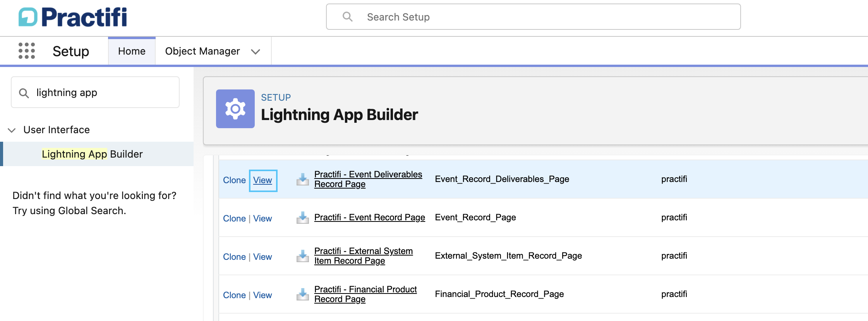Clone the Financial Product Record Page
The height and width of the screenshot is (321, 868).
tap(234, 295)
